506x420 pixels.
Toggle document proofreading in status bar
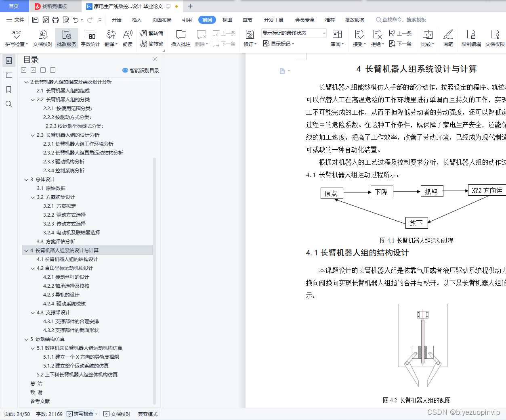tap(117, 414)
